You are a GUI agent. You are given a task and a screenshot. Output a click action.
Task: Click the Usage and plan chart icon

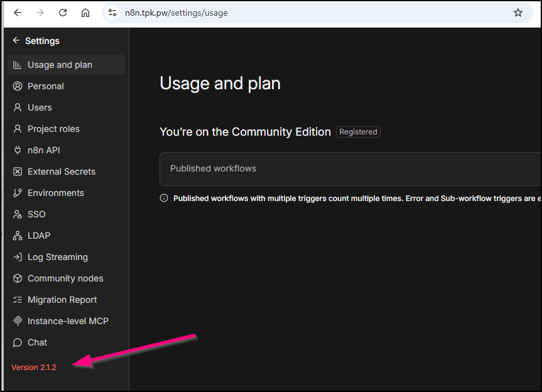(18, 65)
